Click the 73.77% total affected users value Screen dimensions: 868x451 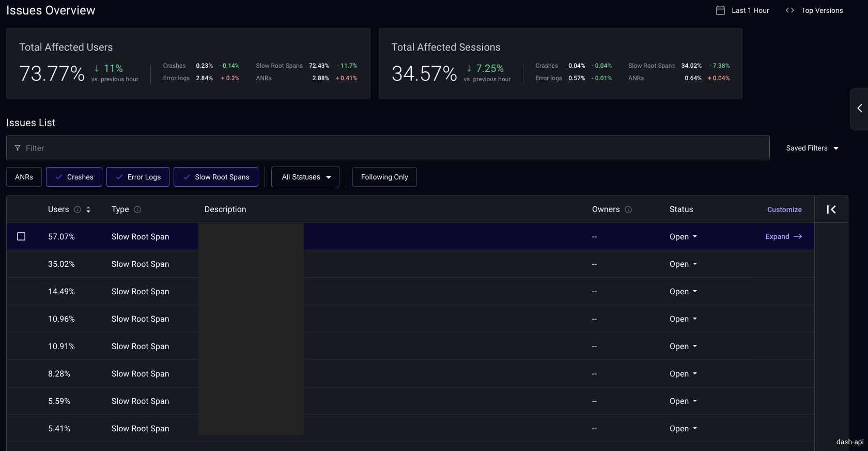[52, 73]
